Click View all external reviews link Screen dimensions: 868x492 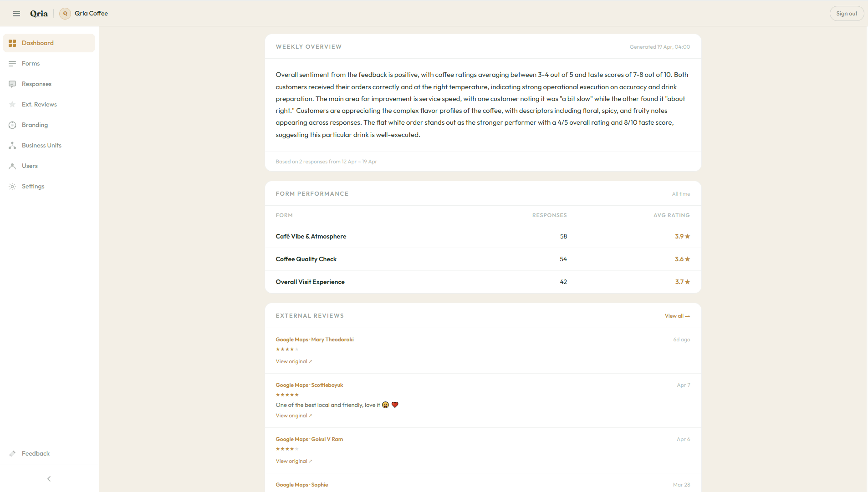[677, 316]
